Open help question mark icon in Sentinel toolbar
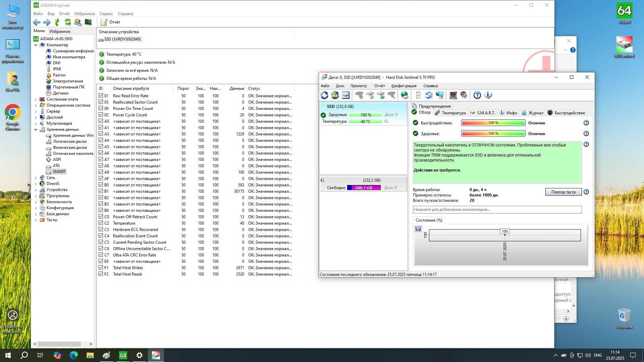The image size is (644, 362). (477, 95)
